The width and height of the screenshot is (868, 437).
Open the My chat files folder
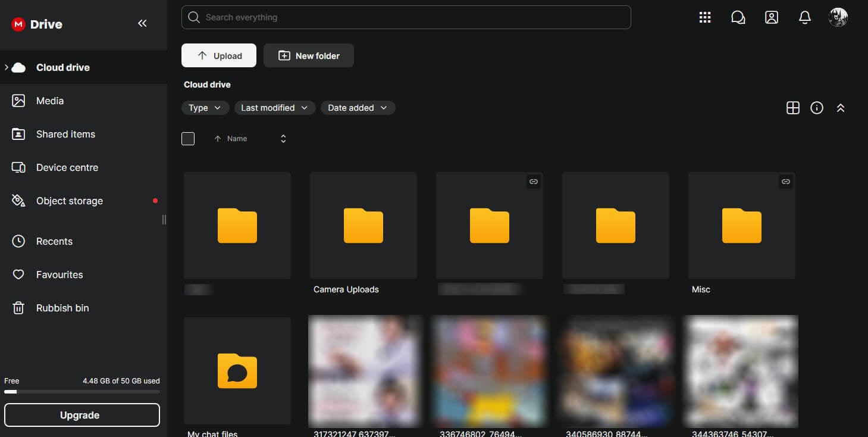point(237,371)
